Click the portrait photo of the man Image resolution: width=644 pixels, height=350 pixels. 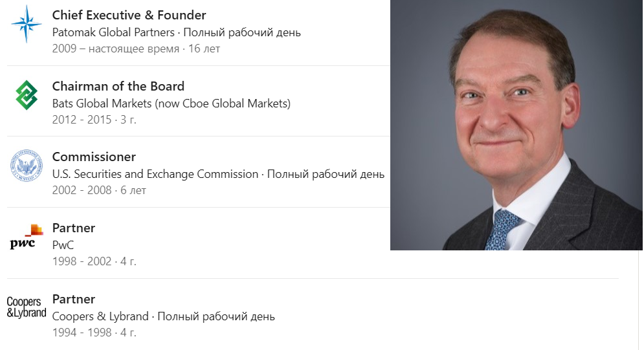[x=516, y=125]
